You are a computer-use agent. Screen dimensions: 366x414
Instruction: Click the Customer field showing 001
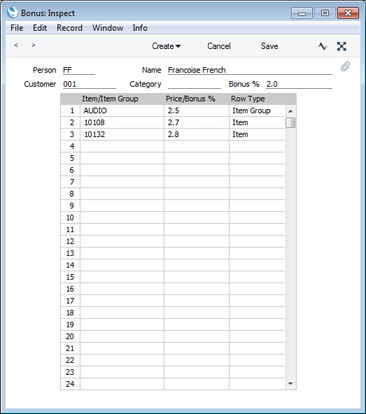(89, 84)
